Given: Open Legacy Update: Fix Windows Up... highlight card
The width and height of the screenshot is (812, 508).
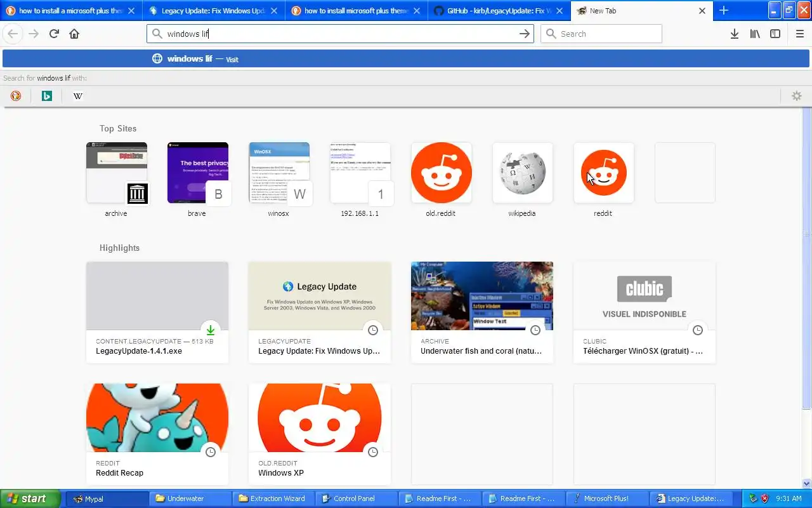Looking at the screenshot, I should tap(320, 312).
